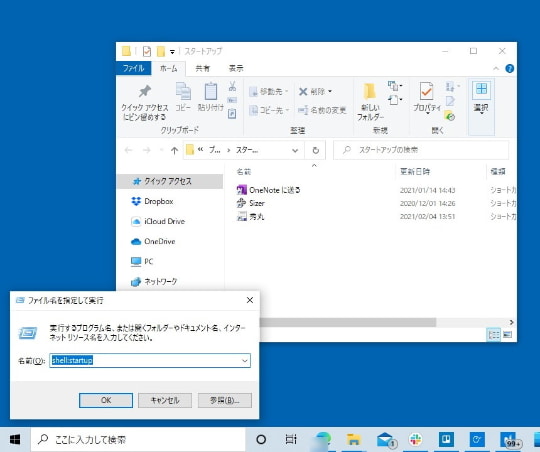The image size is (540, 452).
Task: Click OK in the Run dialog
Action: click(x=106, y=400)
